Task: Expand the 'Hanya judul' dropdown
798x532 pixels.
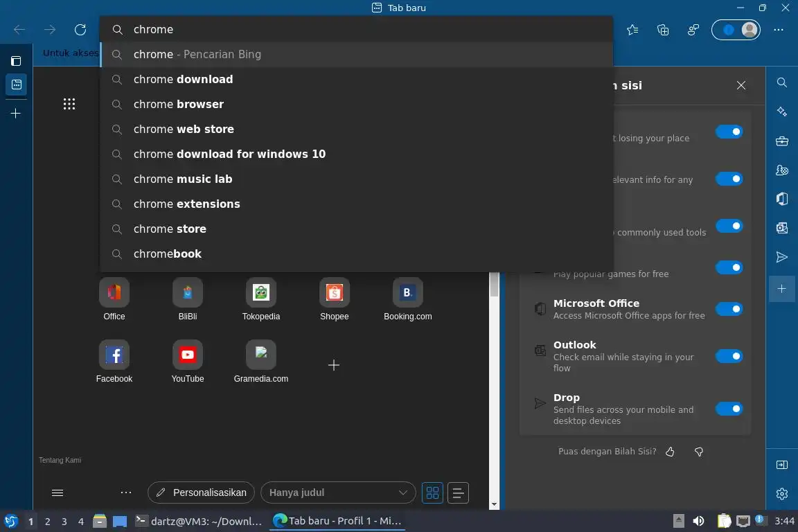Action: pos(339,493)
